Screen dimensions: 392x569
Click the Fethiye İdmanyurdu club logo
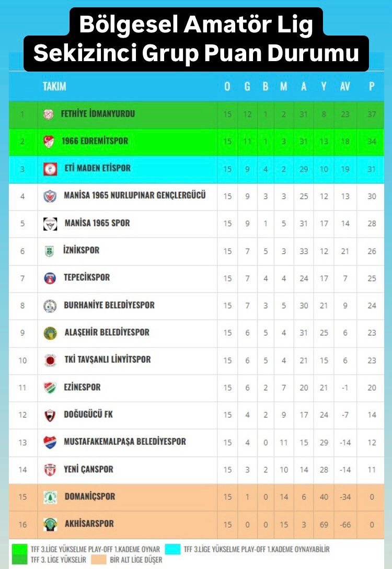click(x=49, y=114)
